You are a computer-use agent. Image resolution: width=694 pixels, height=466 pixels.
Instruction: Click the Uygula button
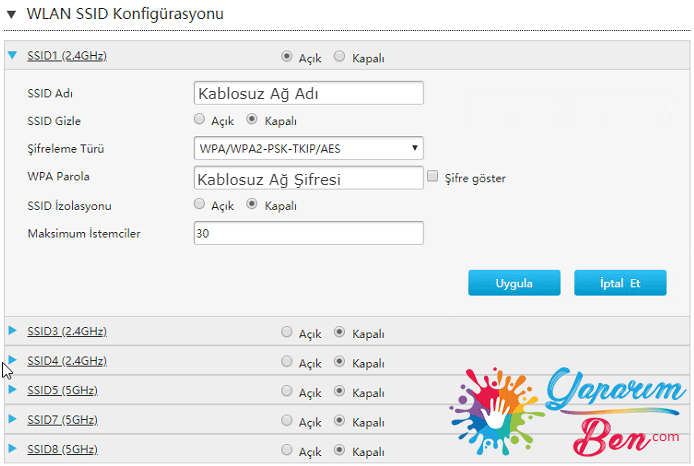pos(514,283)
